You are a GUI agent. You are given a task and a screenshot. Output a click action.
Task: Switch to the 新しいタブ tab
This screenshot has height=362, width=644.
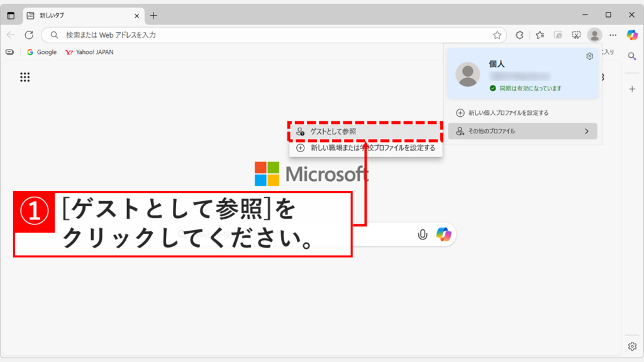point(50,15)
